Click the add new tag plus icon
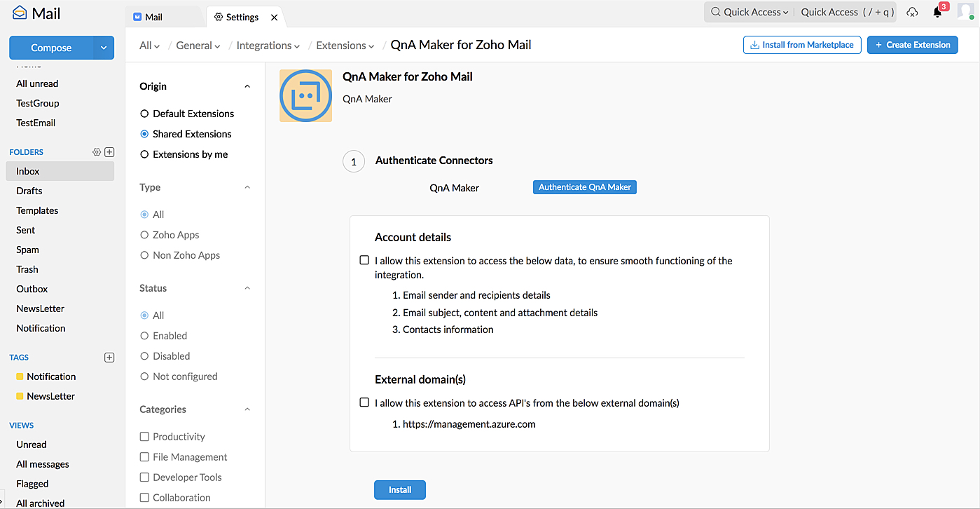Viewport: 980px width, 509px height. 109,357
